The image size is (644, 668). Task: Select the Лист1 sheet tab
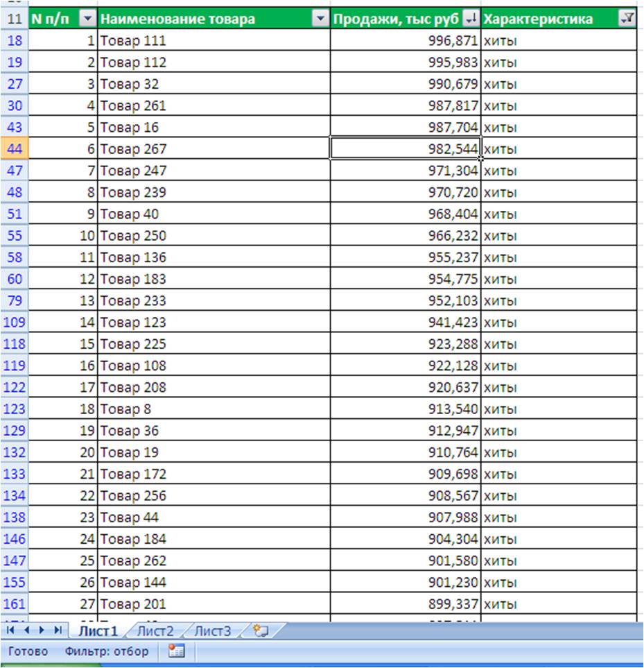click(x=98, y=631)
